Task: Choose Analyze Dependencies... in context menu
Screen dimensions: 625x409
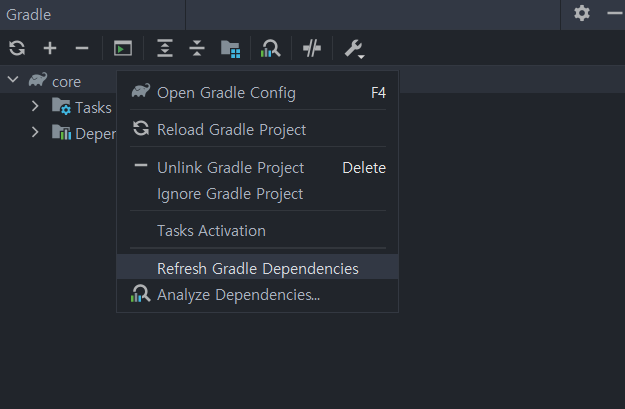Action: tap(258, 295)
